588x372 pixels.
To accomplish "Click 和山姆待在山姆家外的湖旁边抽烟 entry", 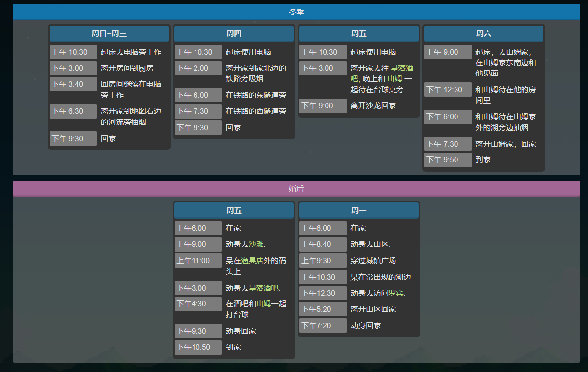I will pyautogui.click(x=506, y=122).
